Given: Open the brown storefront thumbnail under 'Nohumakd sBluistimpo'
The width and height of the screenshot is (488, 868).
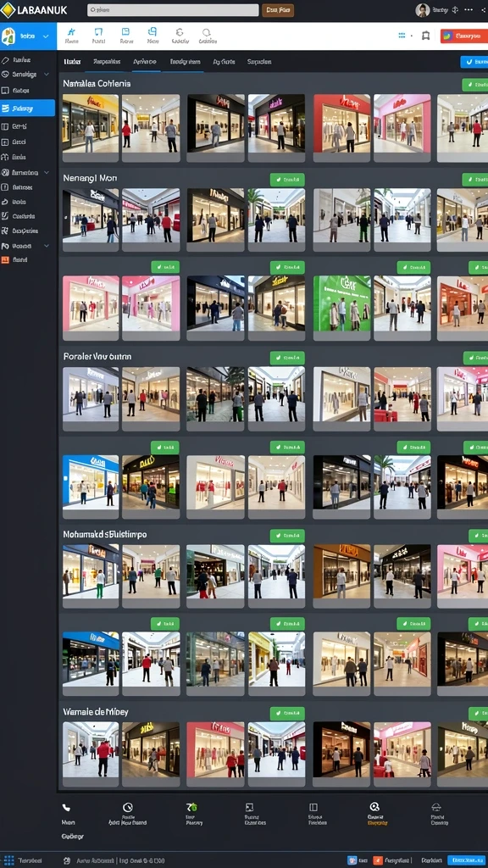Looking at the screenshot, I should pyautogui.click(x=342, y=576).
